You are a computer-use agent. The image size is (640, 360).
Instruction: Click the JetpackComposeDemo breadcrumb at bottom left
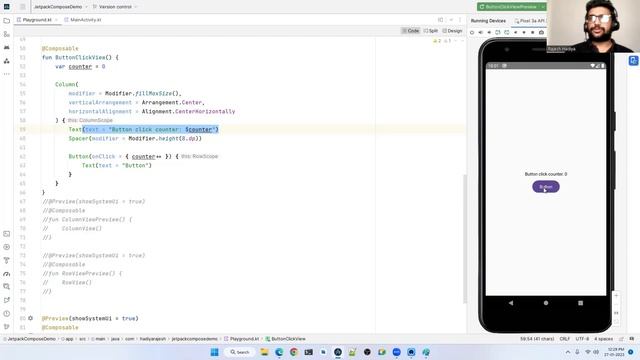[x=29, y=339]
